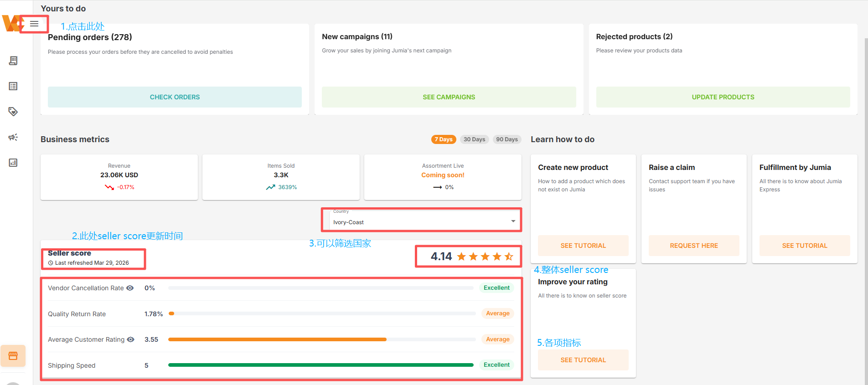Switch metrics to 90 Days
868x385 pixels.
pyautogui.click(x=507, y=139)
